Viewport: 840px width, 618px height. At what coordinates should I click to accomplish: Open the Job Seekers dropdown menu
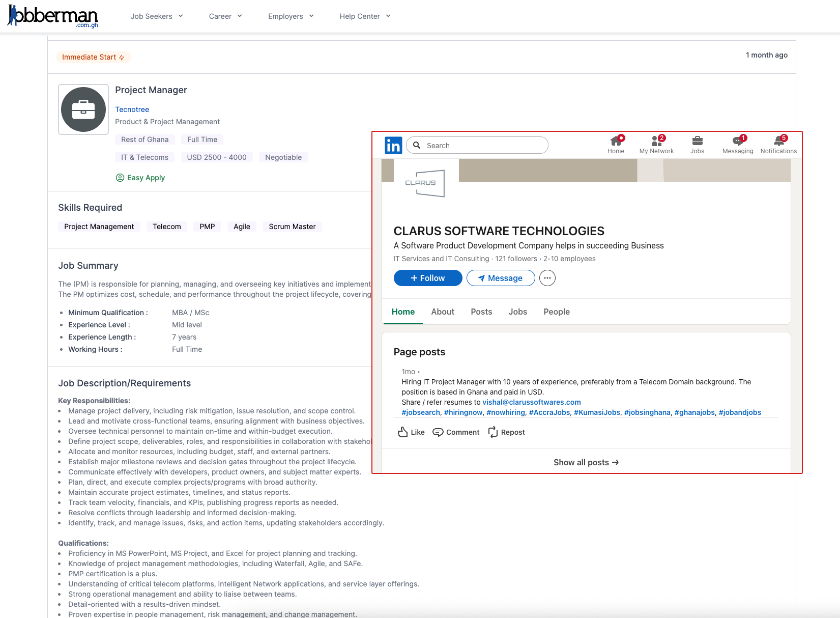[x=157, y=16]
